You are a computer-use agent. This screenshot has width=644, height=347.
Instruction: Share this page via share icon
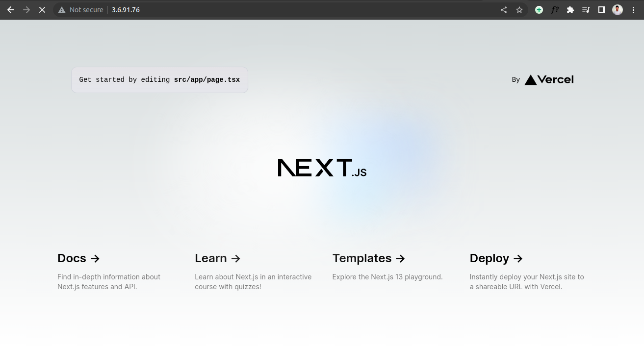point(504,10)
